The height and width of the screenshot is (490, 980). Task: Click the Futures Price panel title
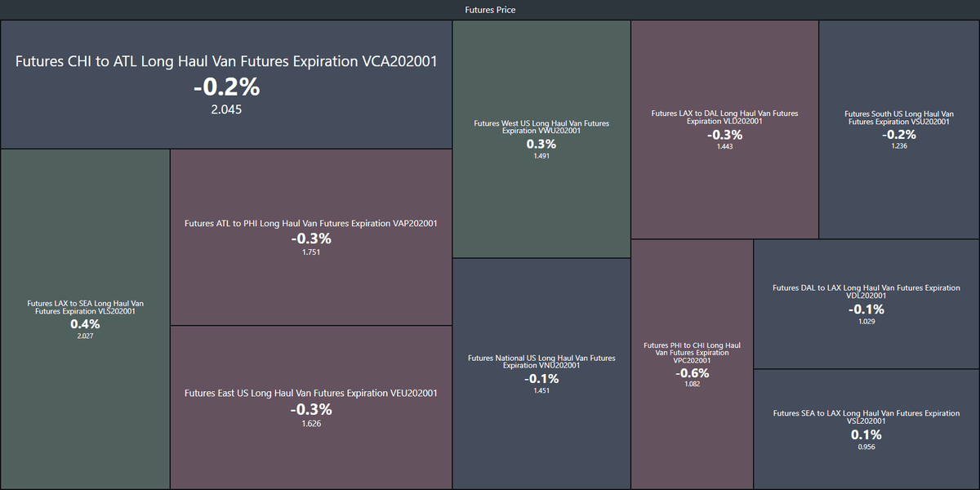490,10
